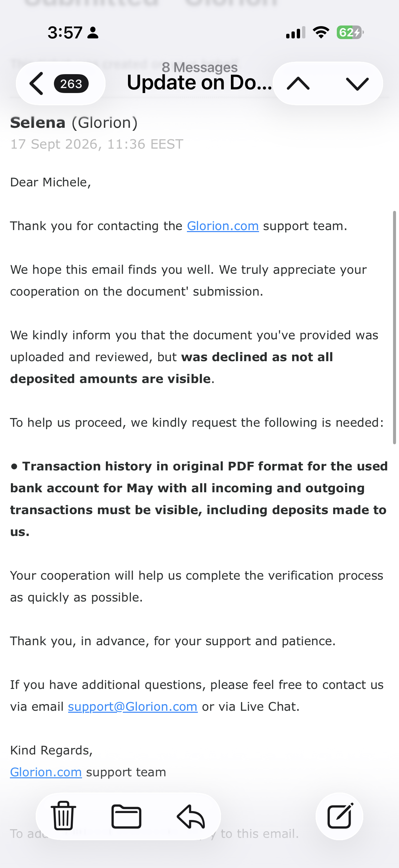Image resolution: width=399 pixels, height=868 pixels.
Task: Jump to next message with down chevron
Action: pyautogui.click(x=357, y=83)
